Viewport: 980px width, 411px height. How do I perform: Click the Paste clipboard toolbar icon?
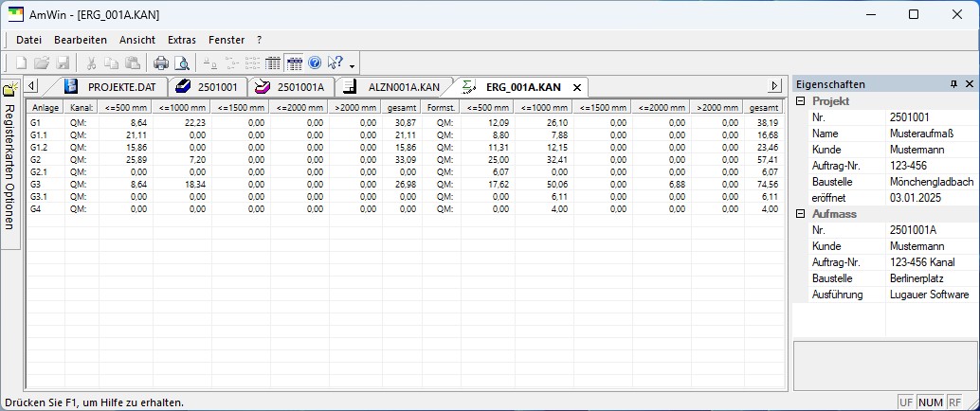click(x=132, y=63)
